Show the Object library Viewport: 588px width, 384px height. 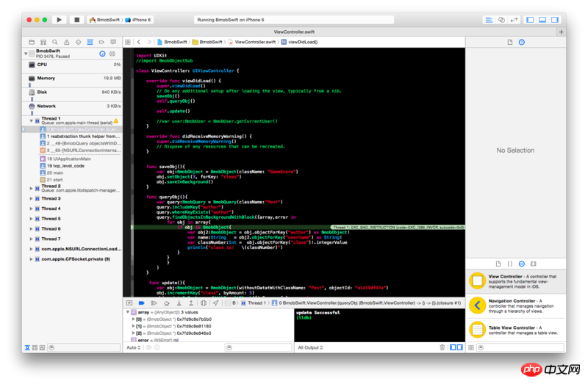click(522, 264)
